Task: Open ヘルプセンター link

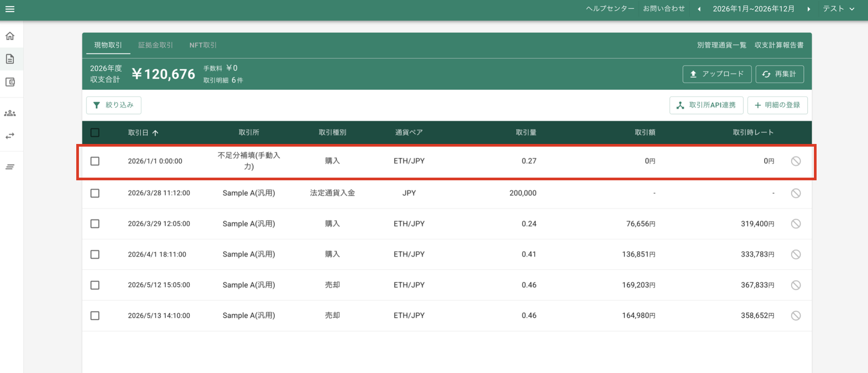Action: click(610, 9)
